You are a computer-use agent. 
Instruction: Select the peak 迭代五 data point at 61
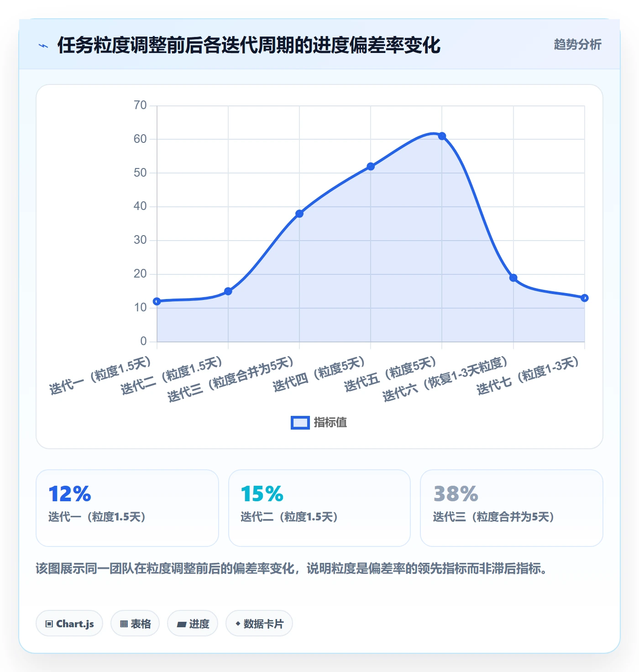(x=442, y=136)
